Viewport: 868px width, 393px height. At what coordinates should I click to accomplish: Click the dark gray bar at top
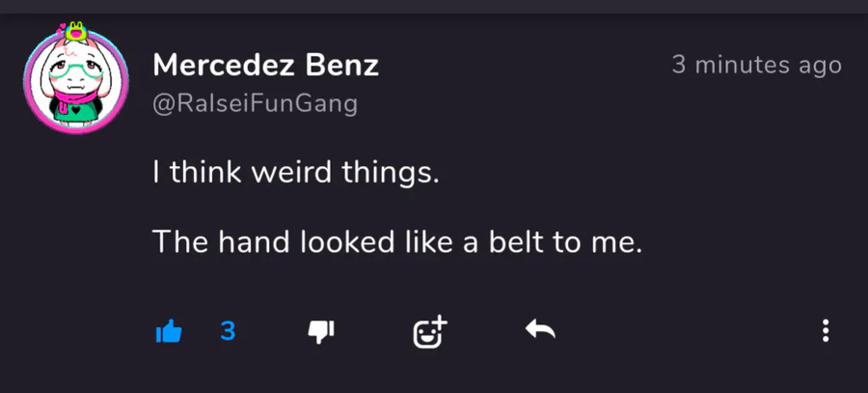click(x=434, y=7)
